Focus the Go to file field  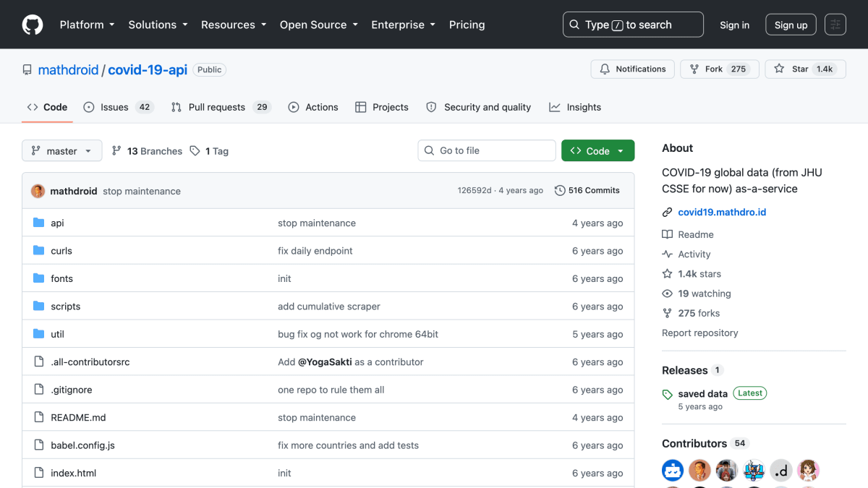(487, 150)
